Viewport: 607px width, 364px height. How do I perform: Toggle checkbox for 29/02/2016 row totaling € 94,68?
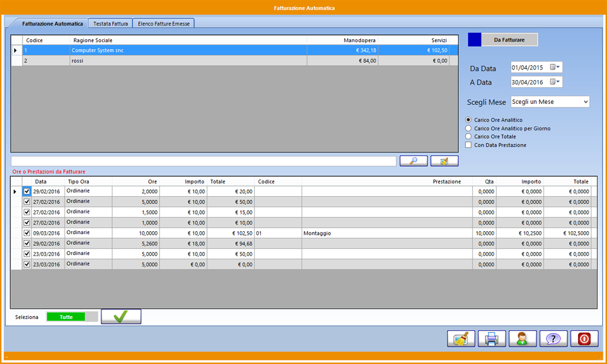[27, 244]
